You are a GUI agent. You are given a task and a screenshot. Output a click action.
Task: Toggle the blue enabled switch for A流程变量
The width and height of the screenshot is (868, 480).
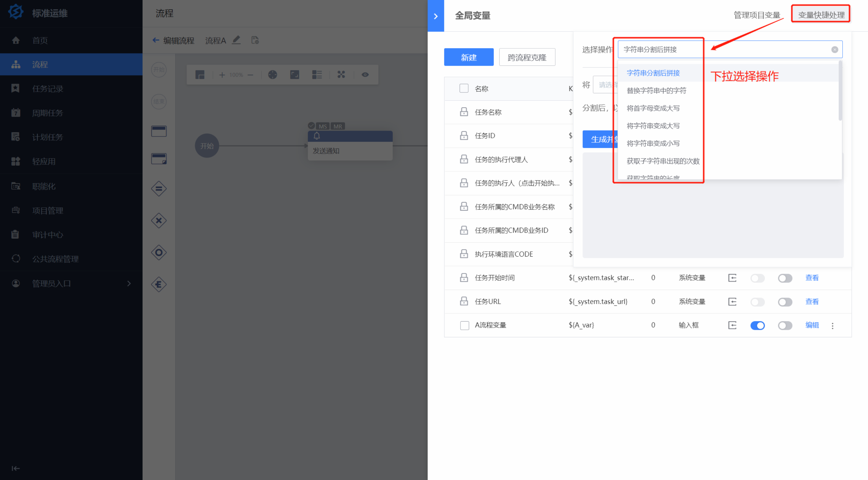click(757, 326)
